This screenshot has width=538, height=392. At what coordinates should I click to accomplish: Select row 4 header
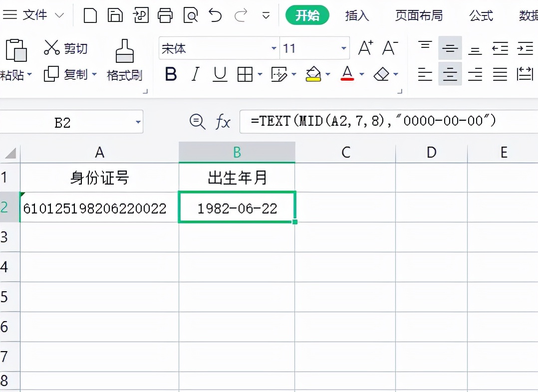coord(9,267)
